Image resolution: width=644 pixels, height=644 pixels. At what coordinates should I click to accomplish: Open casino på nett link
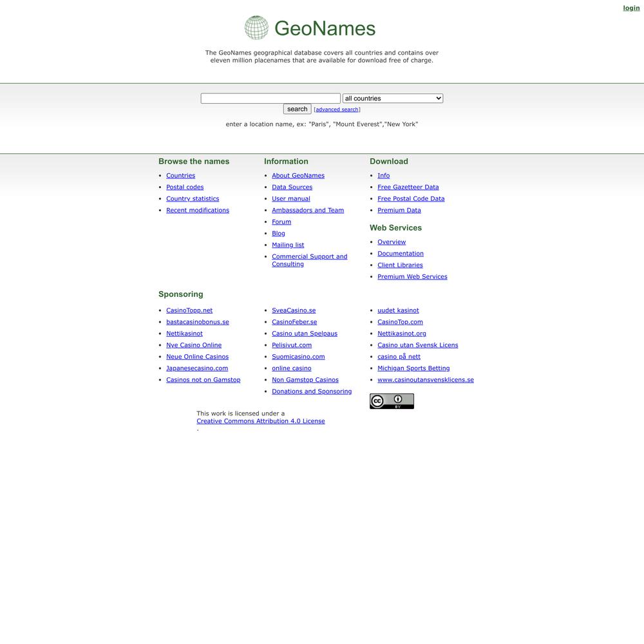pos(399,357)
